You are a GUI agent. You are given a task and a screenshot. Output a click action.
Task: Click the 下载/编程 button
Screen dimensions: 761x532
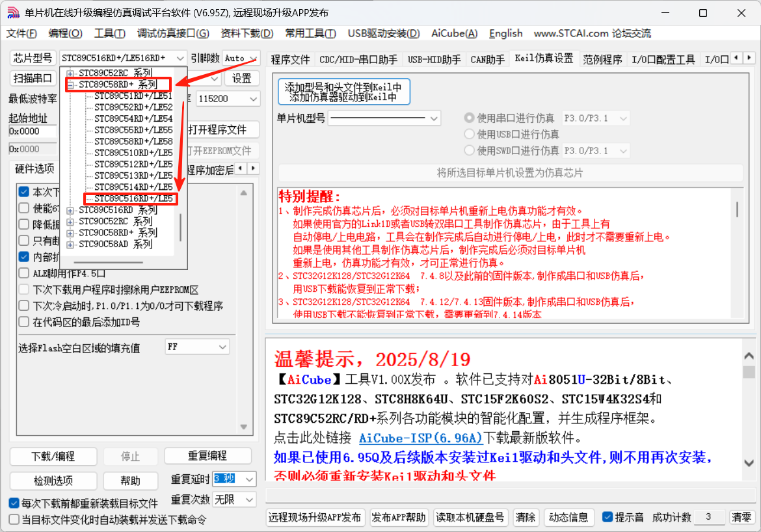[x=53, y=457]
